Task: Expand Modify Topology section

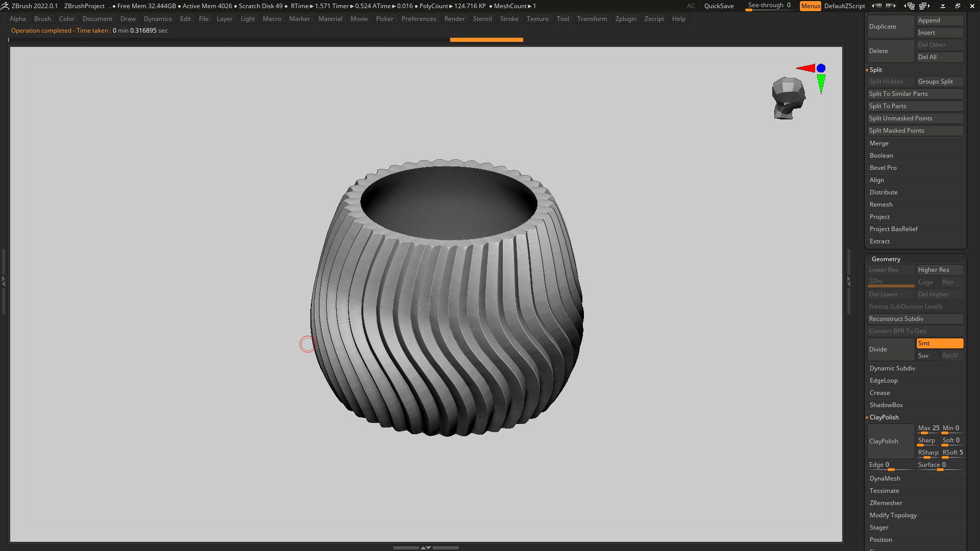Action: point(893,515)
